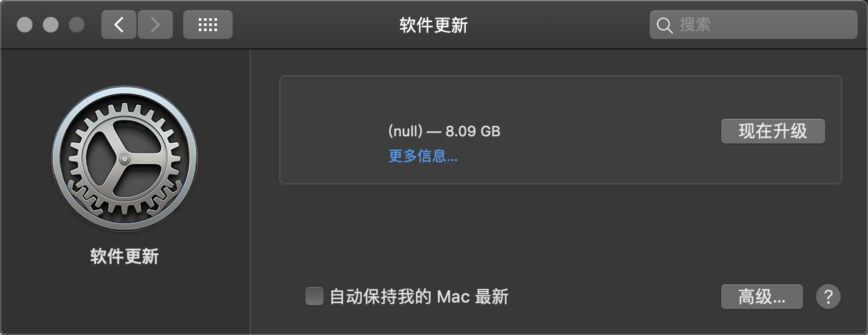Enable the 自动保持我的 Mac 最新 checkbox
The height and width of the screenshot is (335, 868).
click(314, 297)
